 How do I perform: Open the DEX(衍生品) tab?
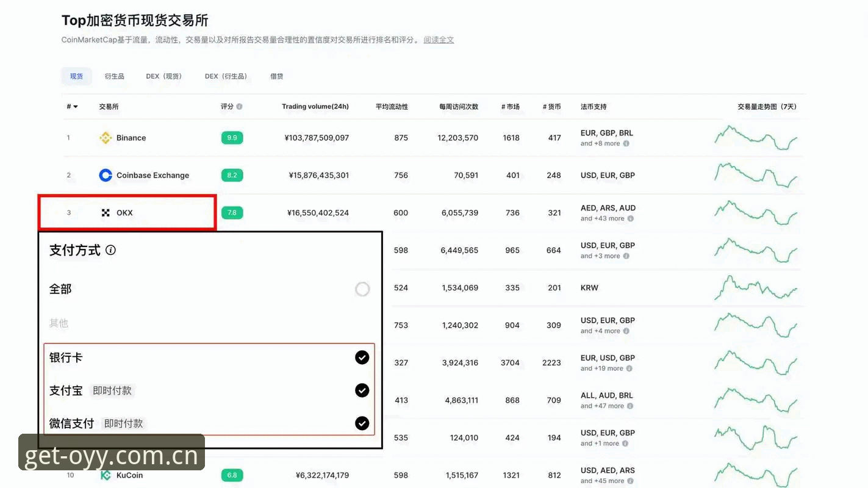pos(226,76)
